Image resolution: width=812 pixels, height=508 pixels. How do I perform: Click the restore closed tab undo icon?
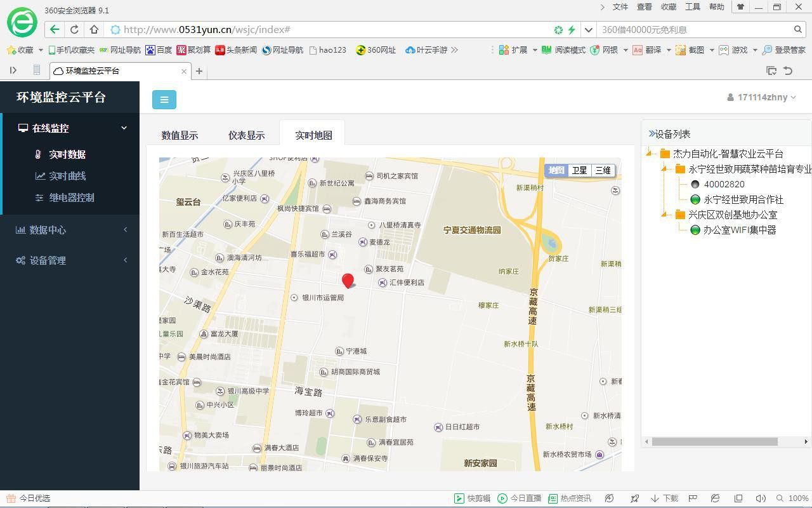pos(788,70)
